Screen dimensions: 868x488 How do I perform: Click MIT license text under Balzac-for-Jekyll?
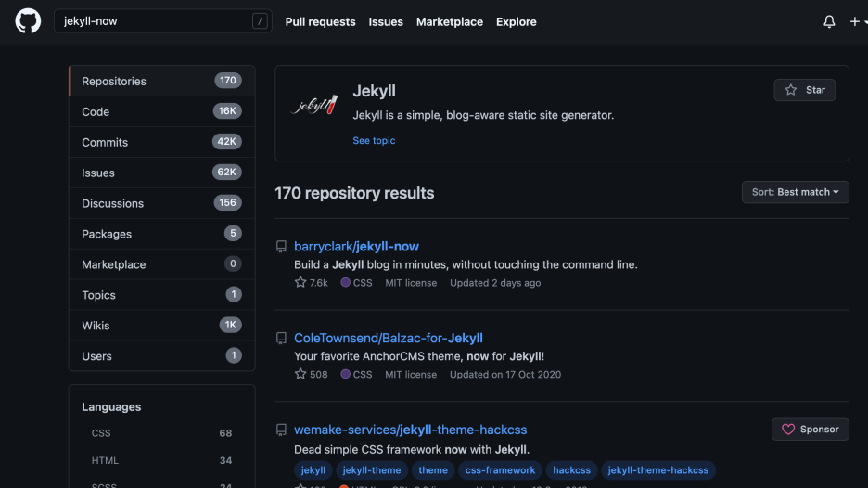[411, 374]
